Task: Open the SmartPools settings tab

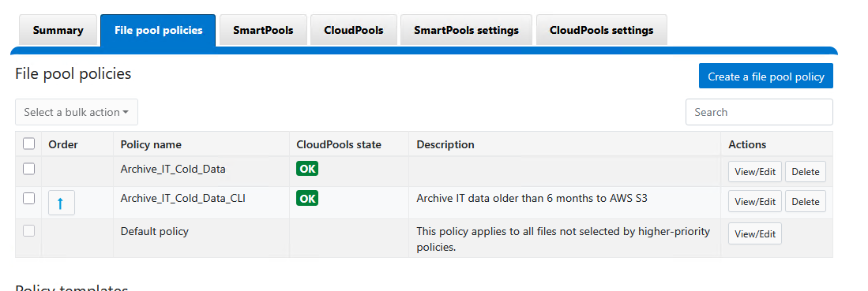Action: 466,31
